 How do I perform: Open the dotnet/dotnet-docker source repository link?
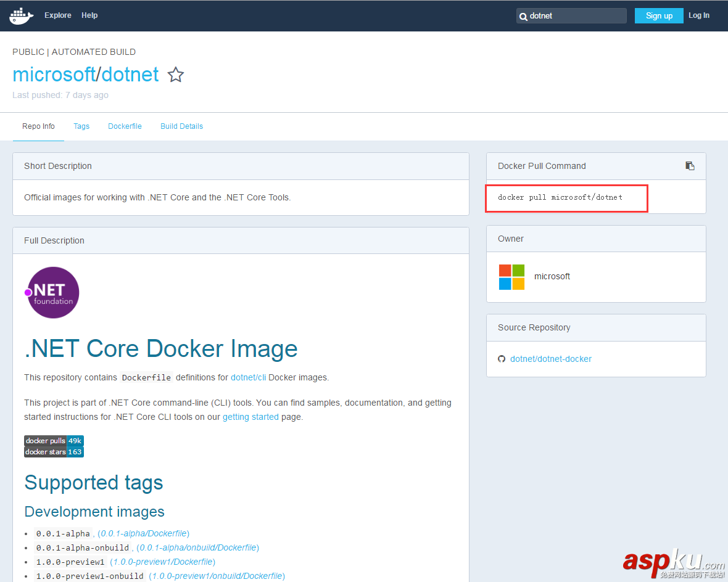coord(550,359)
